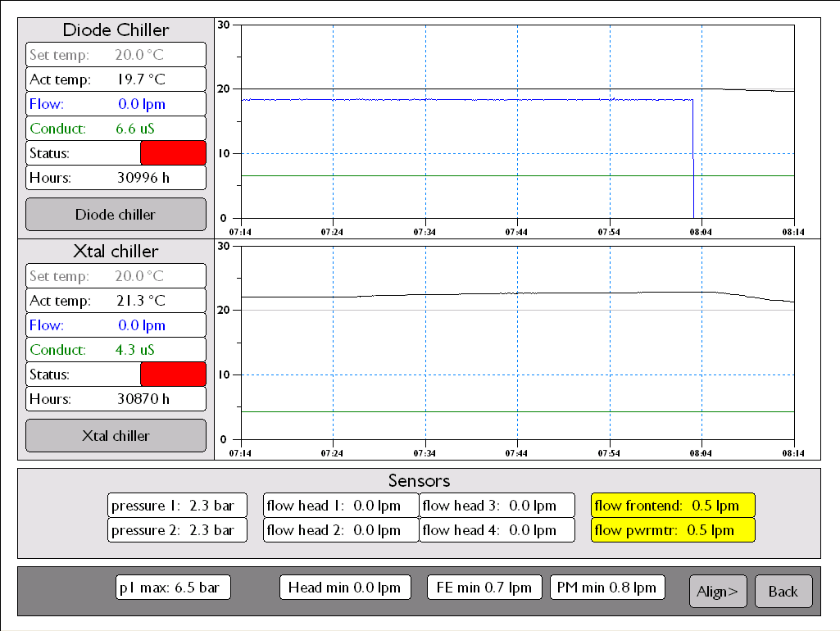Tap the Back button
This screenshot has height=631, width=840.
coord(783,592)
